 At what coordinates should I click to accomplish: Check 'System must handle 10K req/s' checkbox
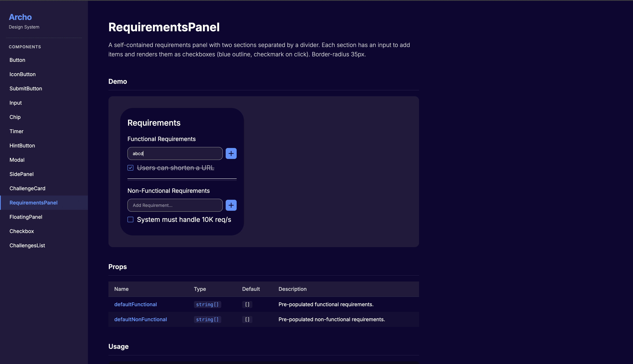click(130, 219)
